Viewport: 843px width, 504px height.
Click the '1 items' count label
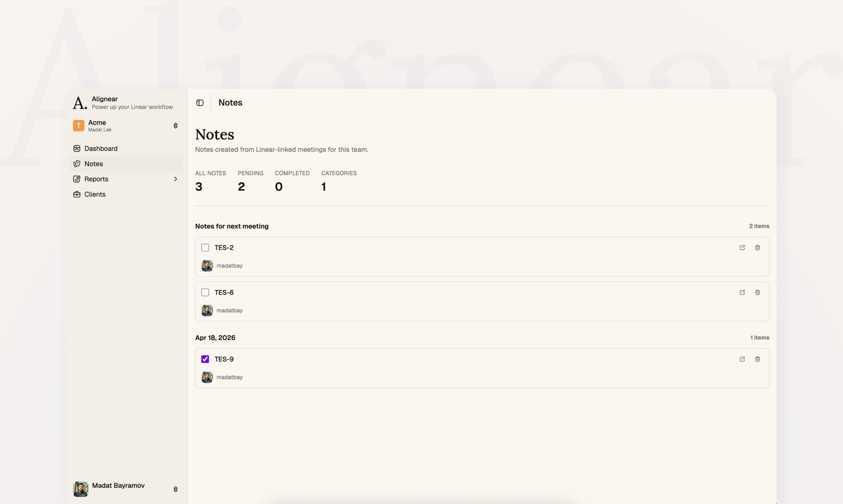coord(760,337)
